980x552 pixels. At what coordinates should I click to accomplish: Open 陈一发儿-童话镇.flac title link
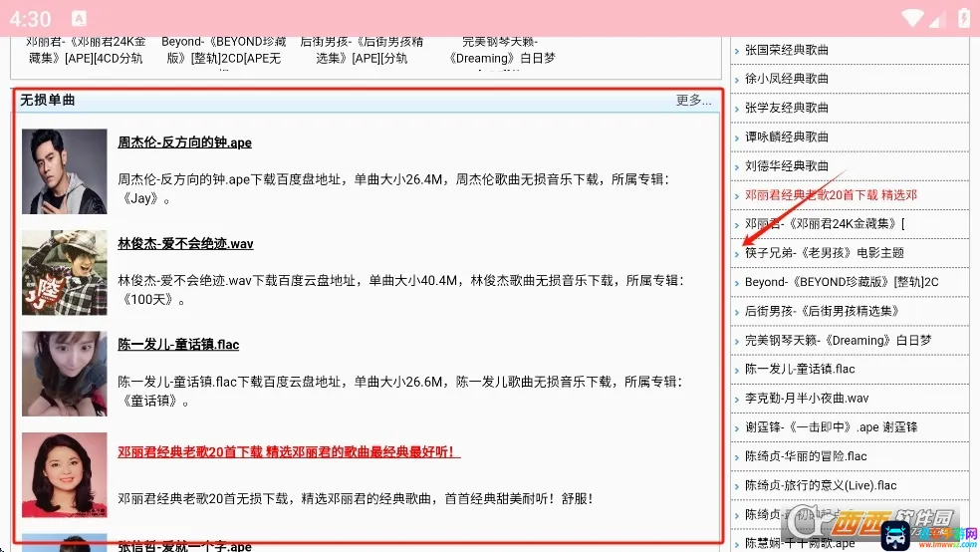pyautogui.click(x=178, y=345)
